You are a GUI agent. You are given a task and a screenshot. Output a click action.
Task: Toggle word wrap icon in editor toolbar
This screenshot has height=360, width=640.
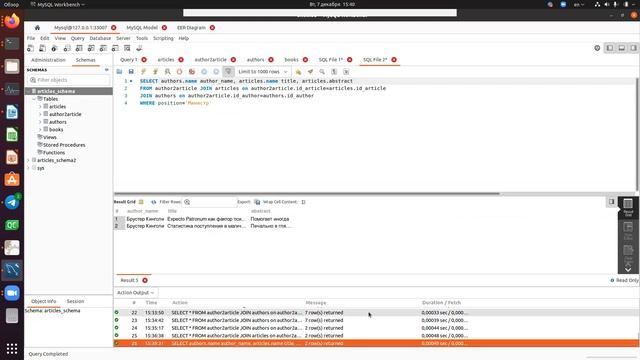346,72
